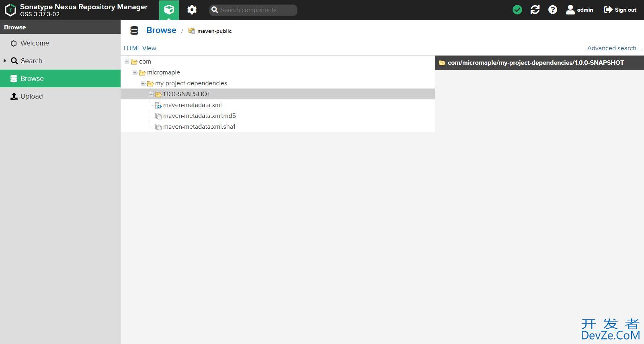Screen dimensions: 644x344
Task: Click the micromaple folder icon
Action: pyautogui.click(x=142, y=72)
